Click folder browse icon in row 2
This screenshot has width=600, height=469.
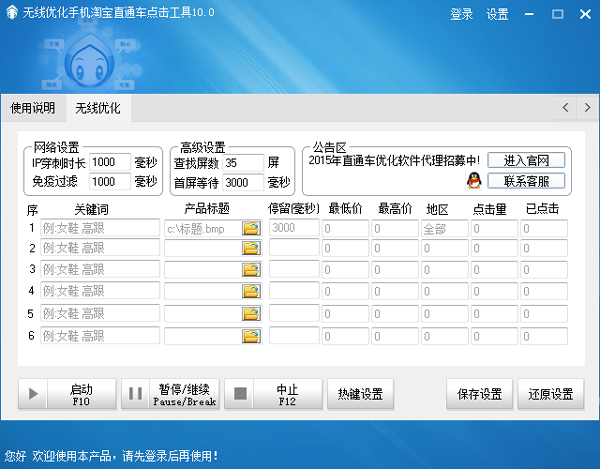click(x=250, y=248)
